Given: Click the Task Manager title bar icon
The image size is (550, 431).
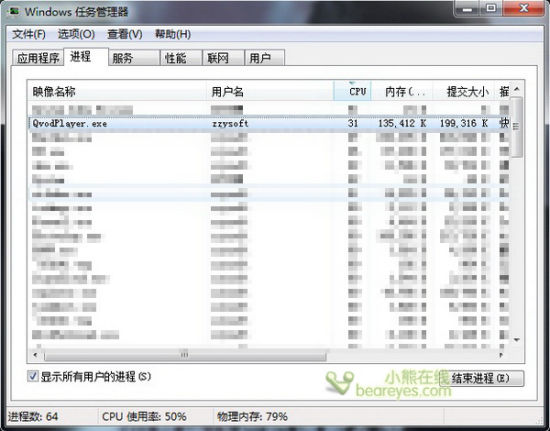Looking at the screenshot, I should coord(14,11).
